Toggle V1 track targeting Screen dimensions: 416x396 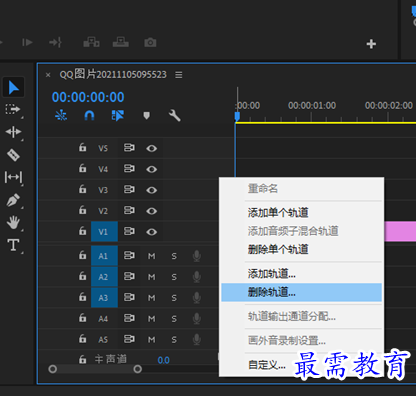click(x=104, y=231)
